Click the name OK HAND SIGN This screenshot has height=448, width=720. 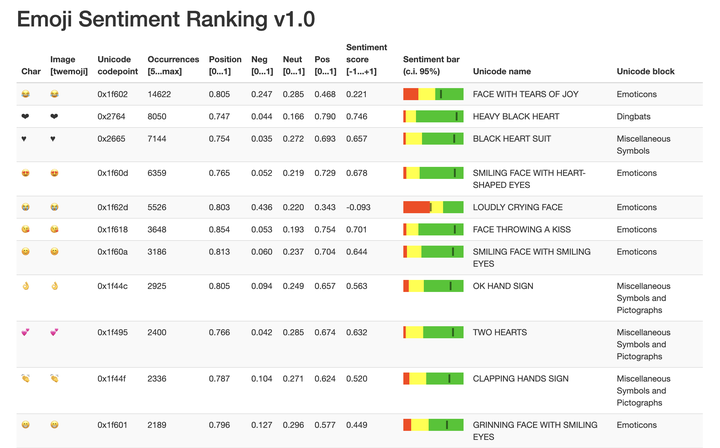(503, 286)
